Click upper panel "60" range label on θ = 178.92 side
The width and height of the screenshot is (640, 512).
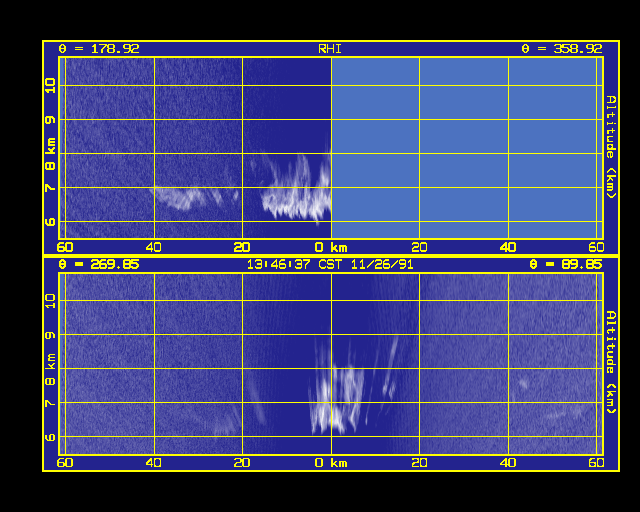click(x=65, y=247)
